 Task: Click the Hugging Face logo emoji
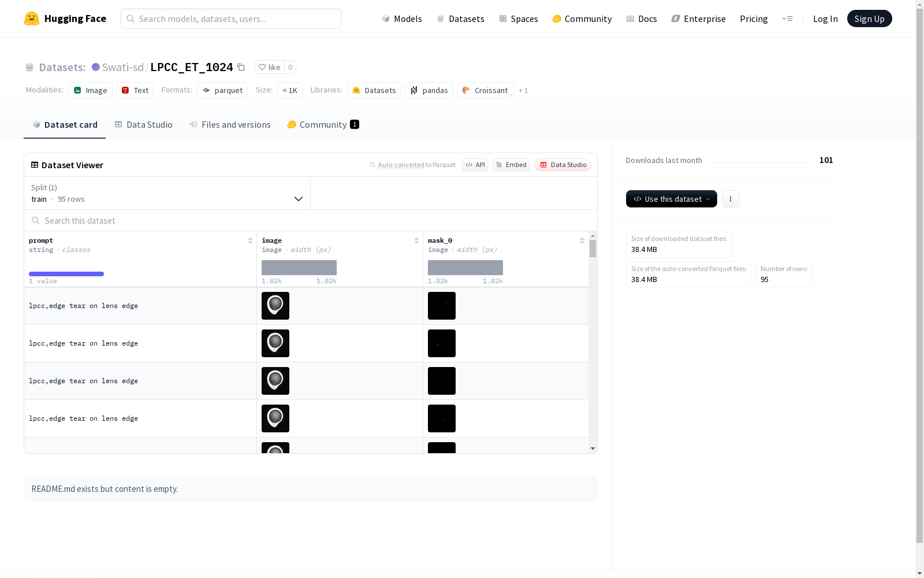pos(32,18)
